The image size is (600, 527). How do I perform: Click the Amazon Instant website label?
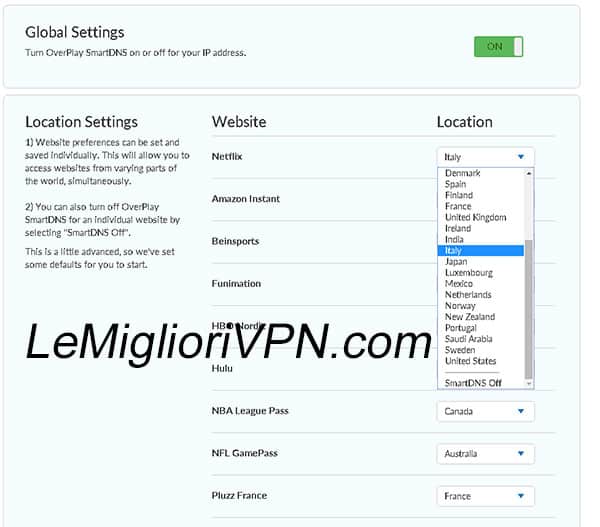tap(246, 199)
